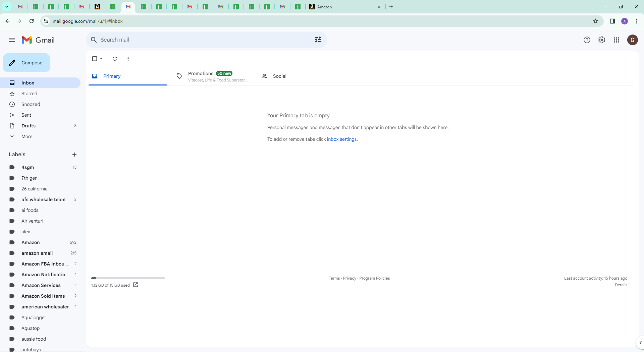Open the Program Policies link
The image size is (644, 352).
pos(374,278)
